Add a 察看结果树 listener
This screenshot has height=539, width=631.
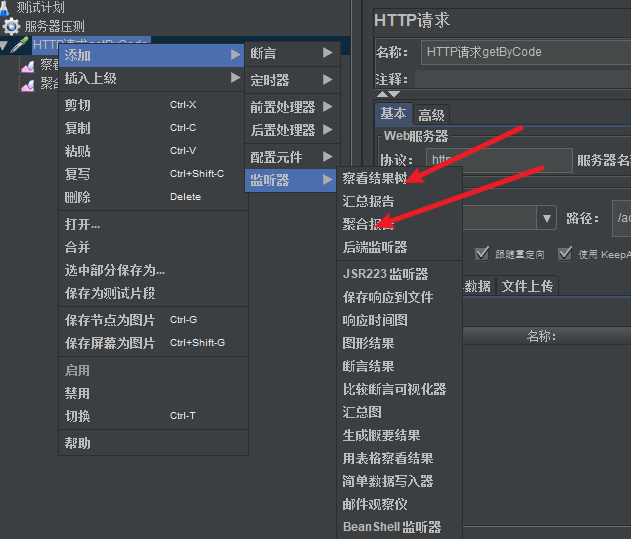point(400,178)
